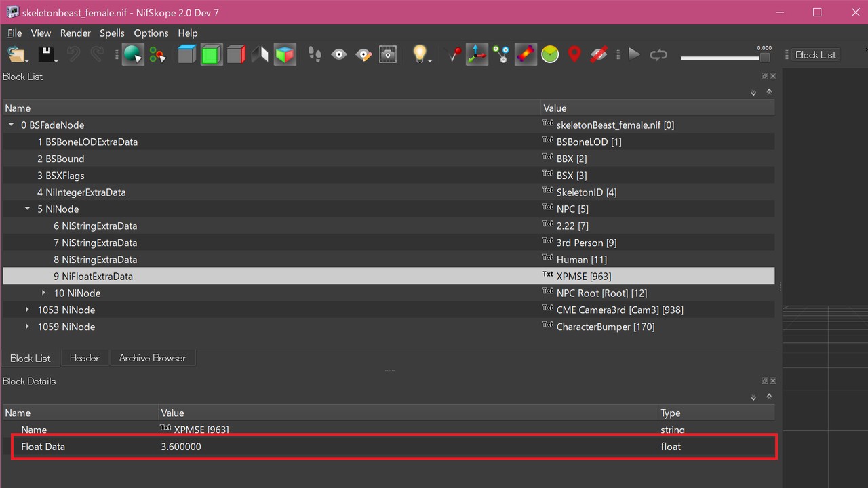The image size is (868, 488).
Task: Select the 1 BSBoneLODExtraData row
Action: pyautogui.click(x=389, y=142)
